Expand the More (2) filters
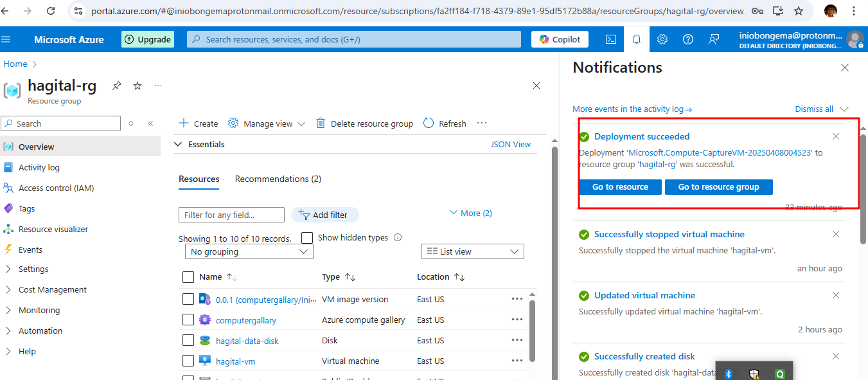 [x=470, y=213]
